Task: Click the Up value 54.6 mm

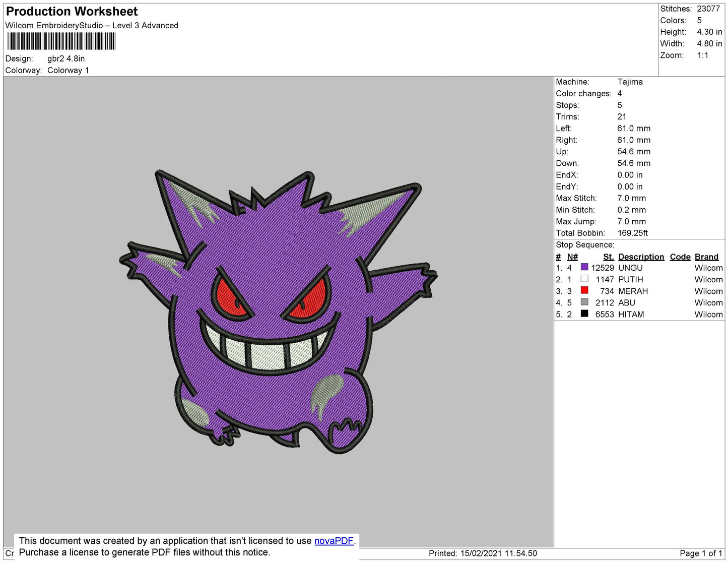Action: (x=634, y=151)
